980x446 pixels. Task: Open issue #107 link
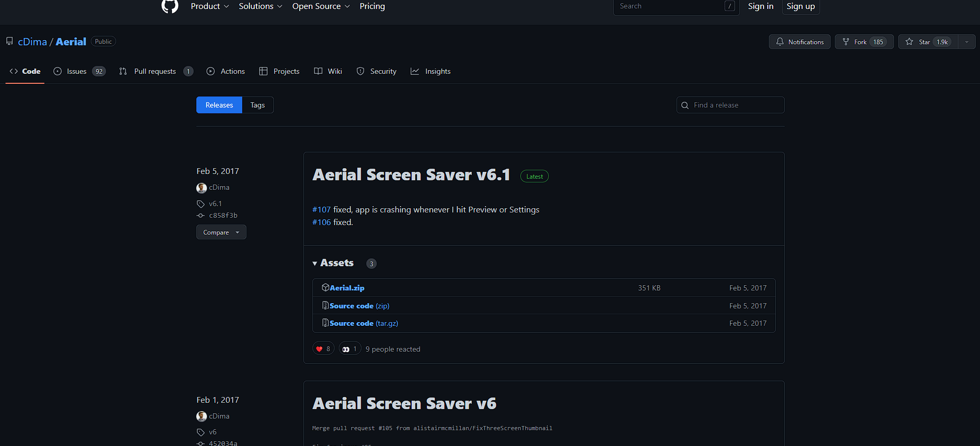(321, 209)
